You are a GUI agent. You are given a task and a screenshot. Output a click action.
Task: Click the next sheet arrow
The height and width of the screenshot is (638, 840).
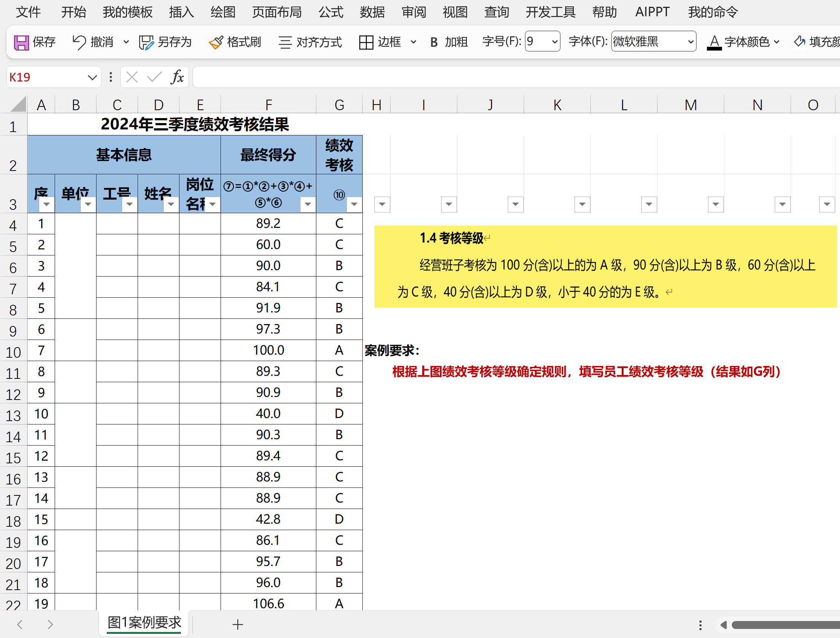50,624
